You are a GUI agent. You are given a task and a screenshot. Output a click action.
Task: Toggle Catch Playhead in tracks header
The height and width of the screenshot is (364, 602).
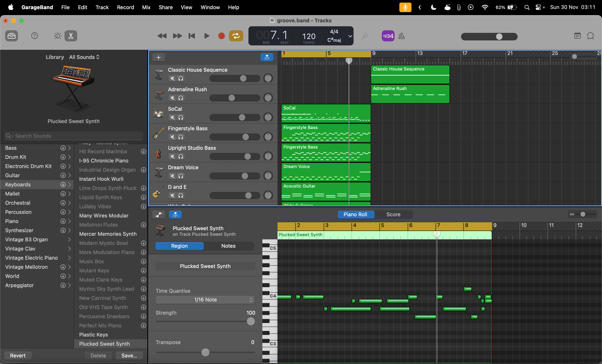pyautogui.click(x=267, y=58)
